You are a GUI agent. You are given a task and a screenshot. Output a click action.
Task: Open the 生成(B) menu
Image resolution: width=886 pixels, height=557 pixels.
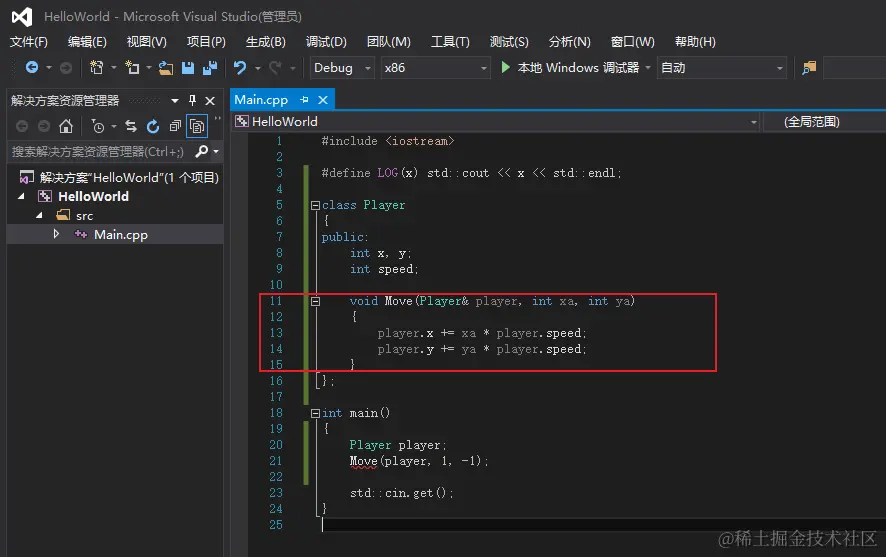266,42
